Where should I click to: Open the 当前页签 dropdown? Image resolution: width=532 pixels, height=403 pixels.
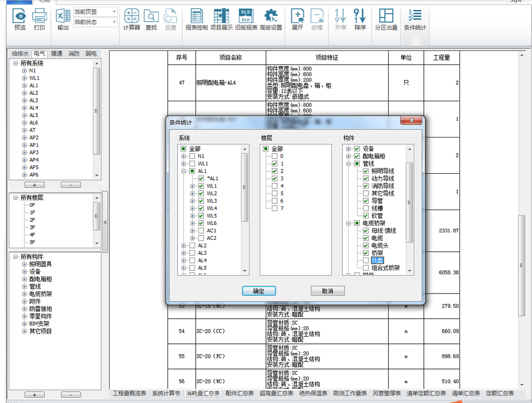pos(114,12)
